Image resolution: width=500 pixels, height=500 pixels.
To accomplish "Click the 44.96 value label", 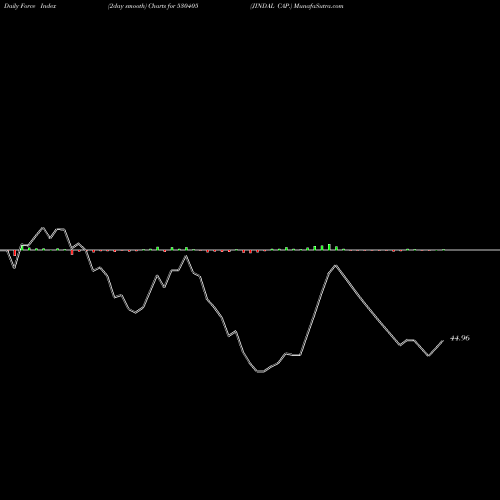I will [460, 338].
